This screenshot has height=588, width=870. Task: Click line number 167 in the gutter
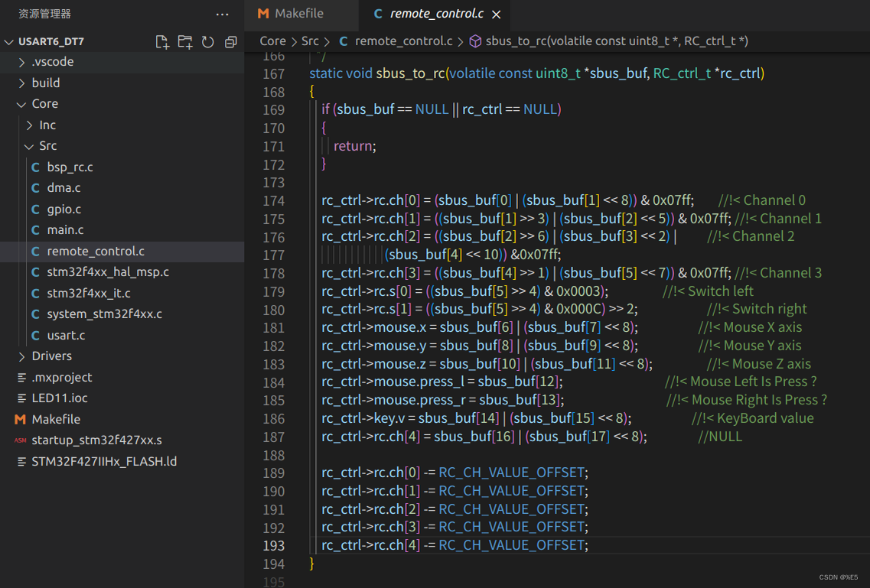pyautogui.click(x=273, y=74)
